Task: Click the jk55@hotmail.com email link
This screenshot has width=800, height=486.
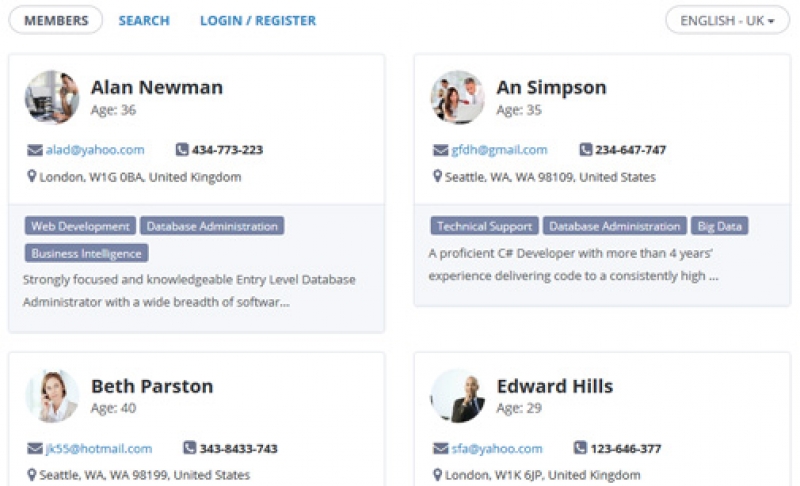Action: coord(99,448)
